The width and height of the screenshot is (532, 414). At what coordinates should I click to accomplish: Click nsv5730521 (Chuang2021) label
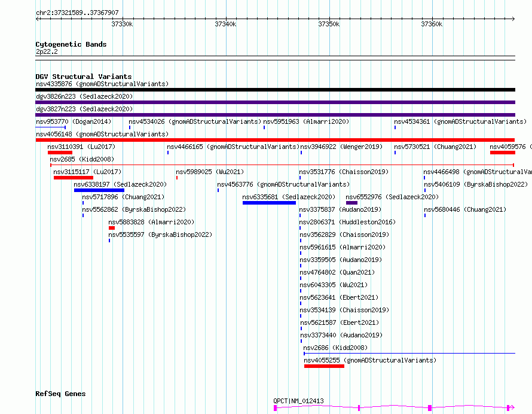435,147
